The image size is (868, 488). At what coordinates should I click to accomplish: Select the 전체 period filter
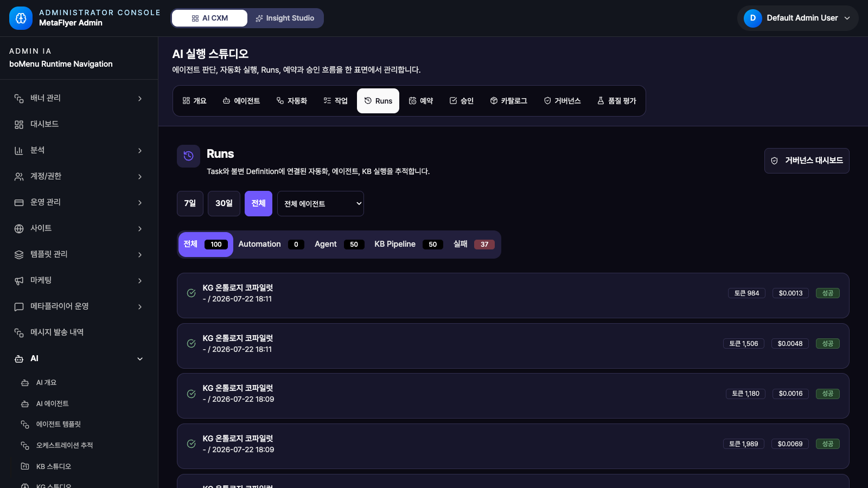point(258,203)
